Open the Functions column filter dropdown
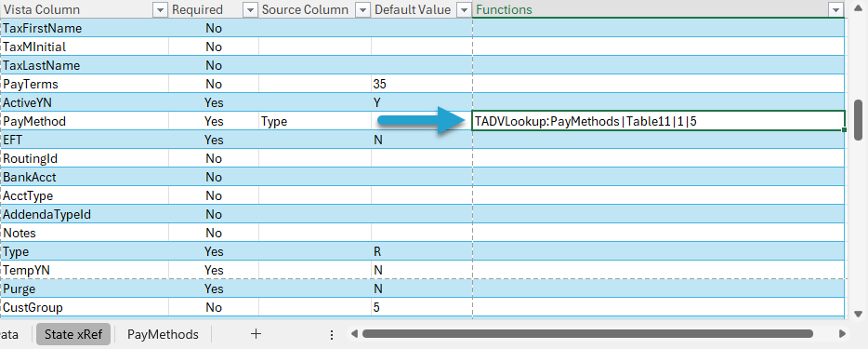Viewport: 868px width, 349px height. click(835, 9)
